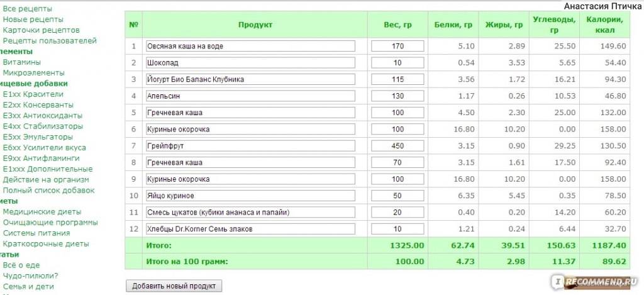
Task: Open 'Полный список добавок' link
Action: coord(48,190)
